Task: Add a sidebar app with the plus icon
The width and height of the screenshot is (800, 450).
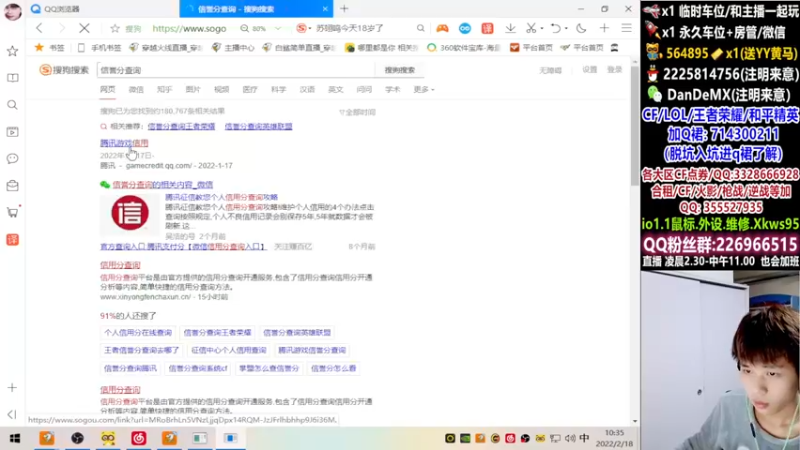Action: (x=12, y=388)
